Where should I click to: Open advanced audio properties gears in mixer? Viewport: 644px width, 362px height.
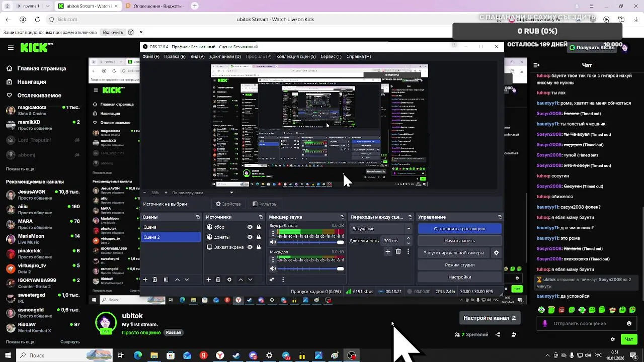272,280
